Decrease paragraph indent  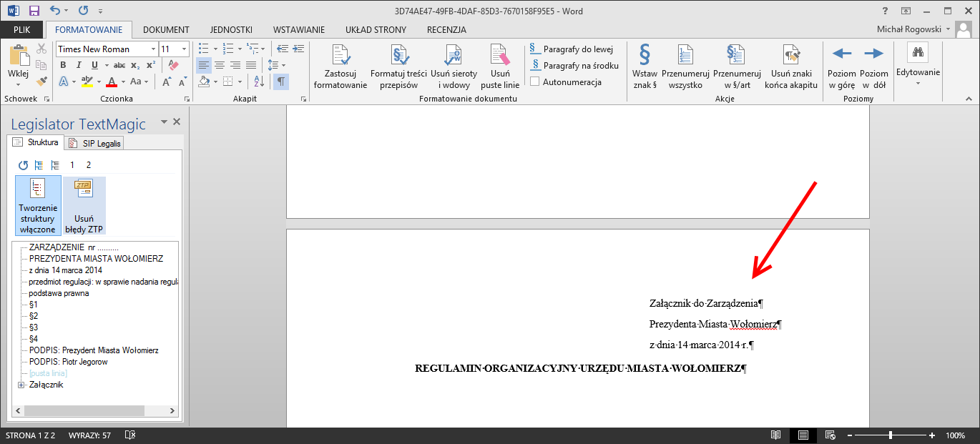click(282, 49)
